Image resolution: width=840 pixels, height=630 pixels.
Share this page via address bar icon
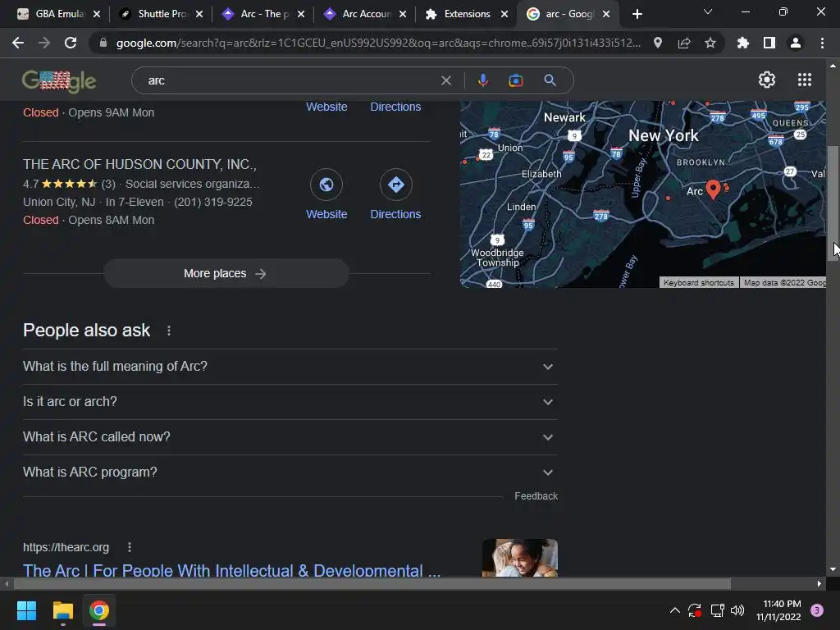[x=684, y=43]
